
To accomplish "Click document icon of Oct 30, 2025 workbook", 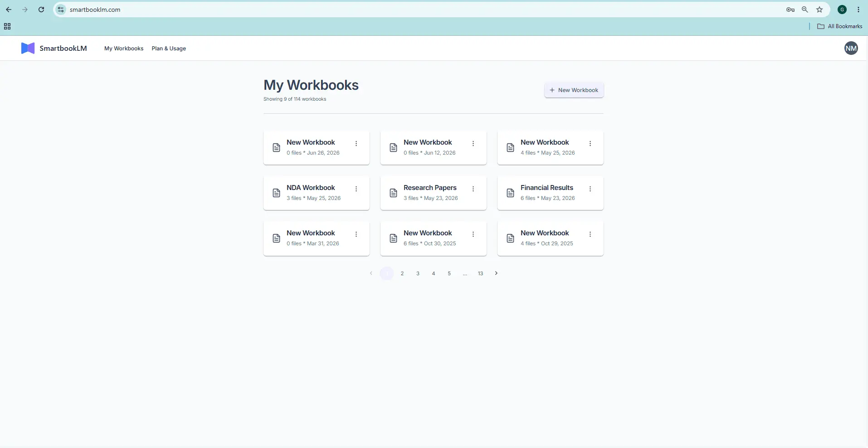I will (x=393, y=238).
